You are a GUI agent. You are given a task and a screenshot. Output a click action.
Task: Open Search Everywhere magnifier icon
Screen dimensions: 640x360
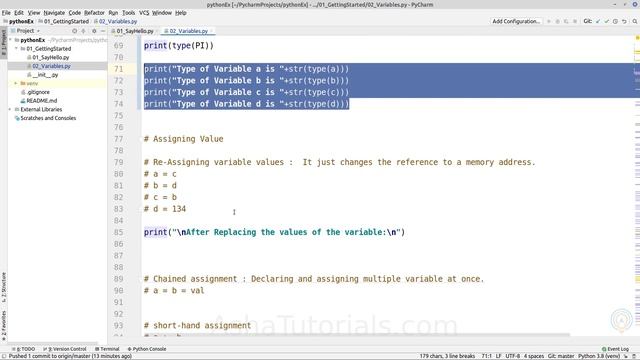click(635, 21)
